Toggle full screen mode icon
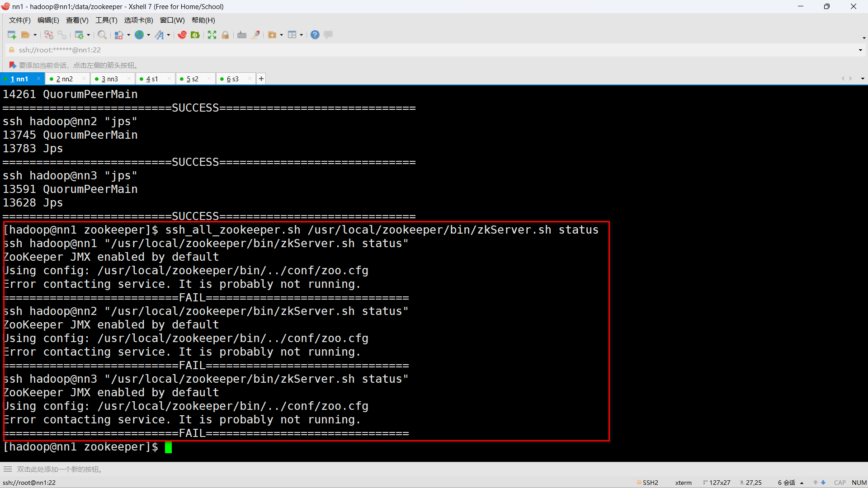 click(212, 35)
